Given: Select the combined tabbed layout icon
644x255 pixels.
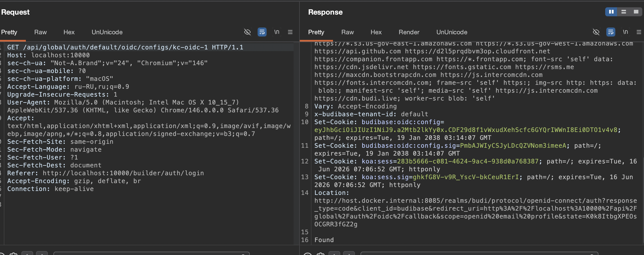Looking at the screenshot, I should click(x=636, y=12).
